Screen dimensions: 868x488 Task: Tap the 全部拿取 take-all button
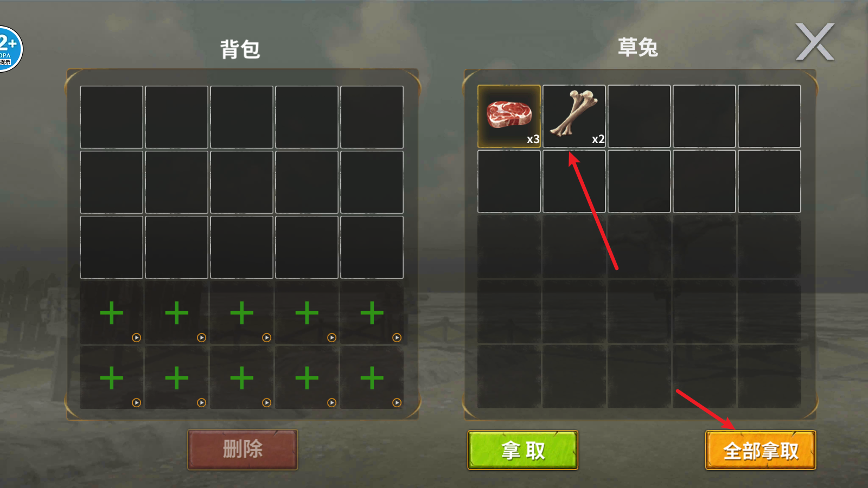click(x=761, y=450)
